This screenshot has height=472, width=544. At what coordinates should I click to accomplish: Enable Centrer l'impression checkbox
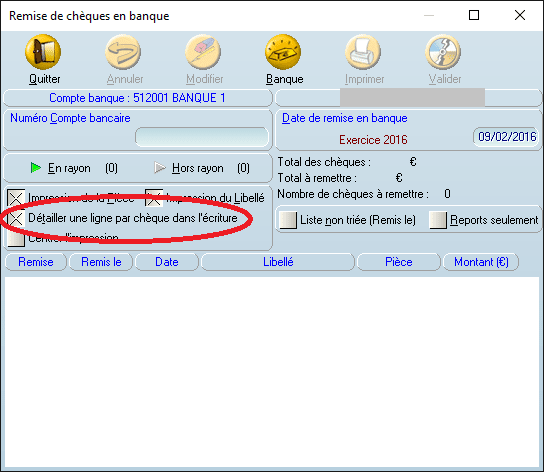16,238
